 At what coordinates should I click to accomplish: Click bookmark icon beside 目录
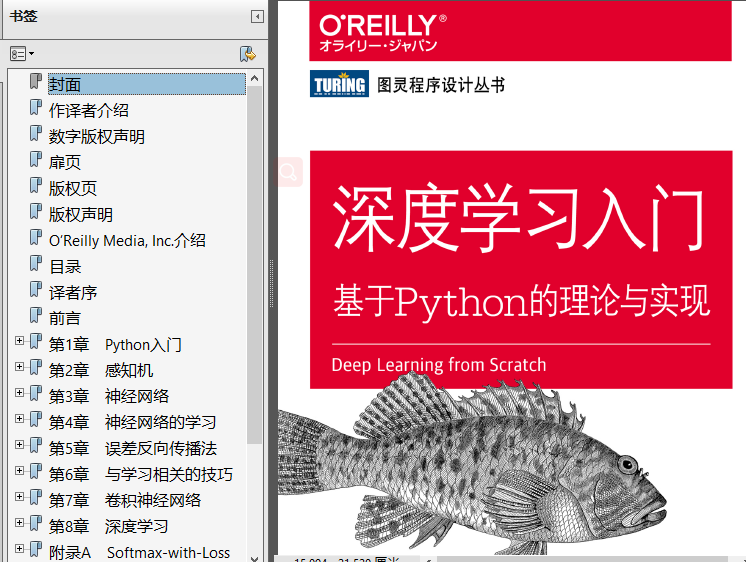(x=36, y=263)
